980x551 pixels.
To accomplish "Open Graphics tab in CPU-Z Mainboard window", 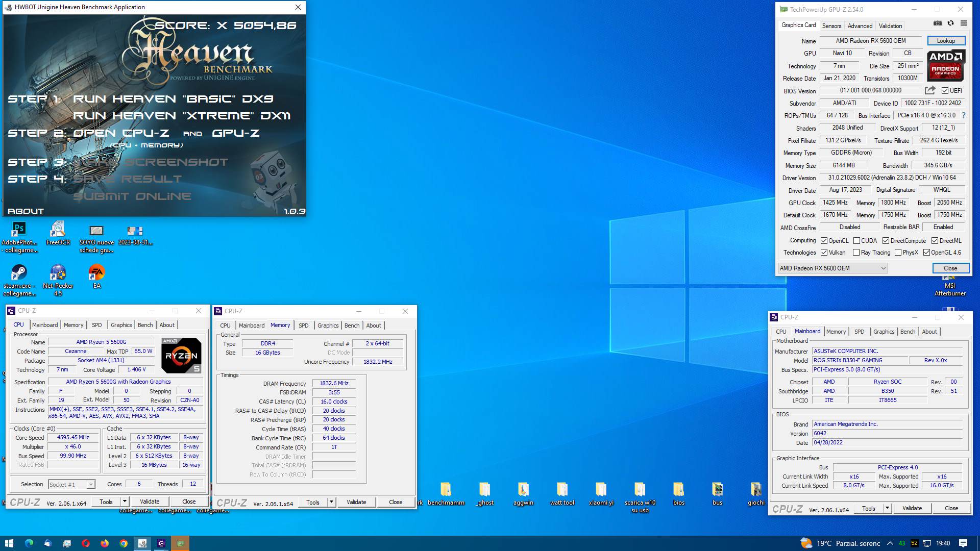I will [x=884, y=332].
